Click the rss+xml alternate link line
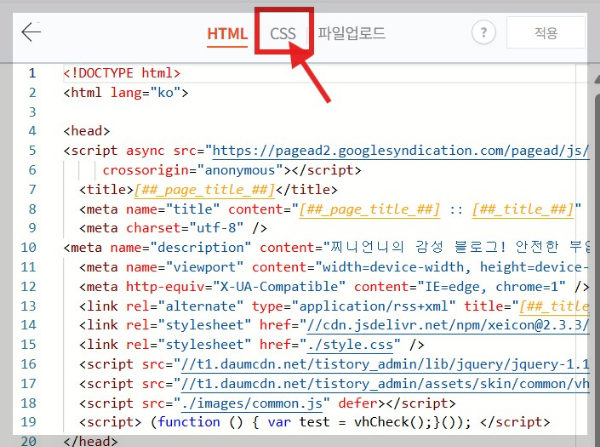Screen dimensions: 600x447 click(x=334, y=307)
